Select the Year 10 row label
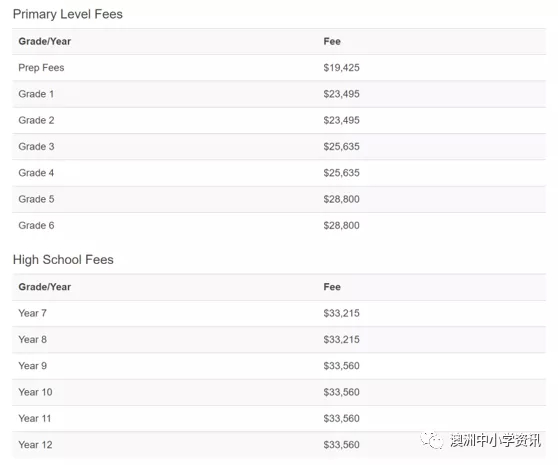This screenshot has height=465, width=558. pos(35,392)
